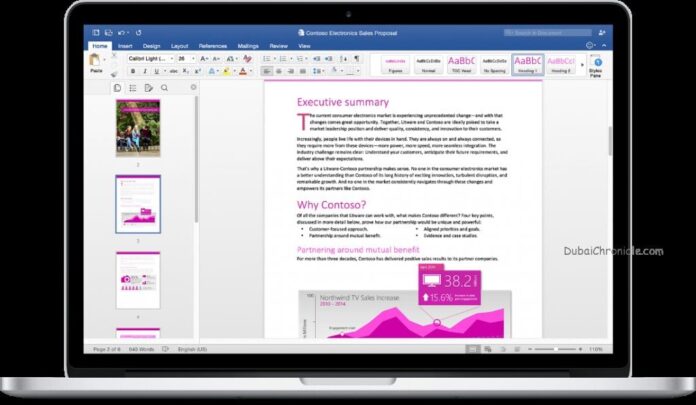Open the Layout tab
Image resolution: width=696 pixels, height=405 pixels.
point(180,46)
